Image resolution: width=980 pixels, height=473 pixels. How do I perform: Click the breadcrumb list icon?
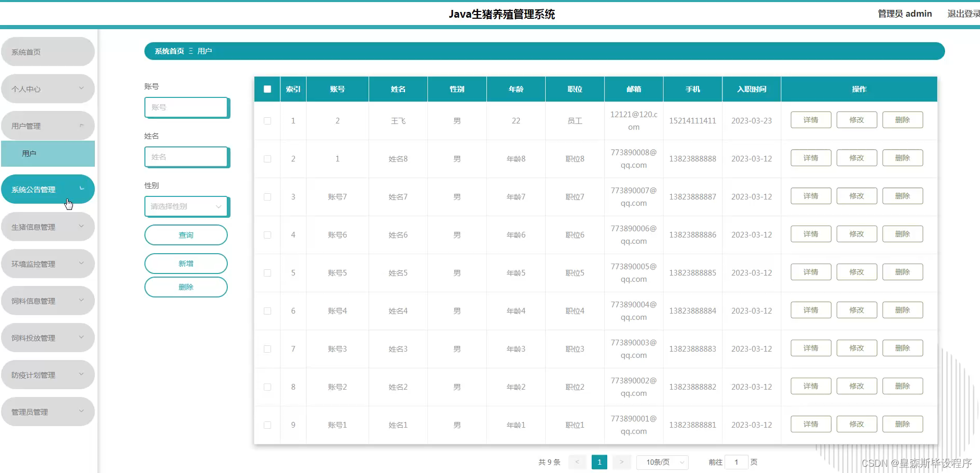point(191,51)
